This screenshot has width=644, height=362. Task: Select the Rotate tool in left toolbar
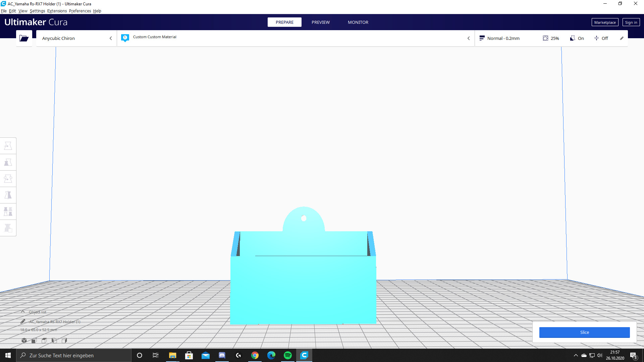click(x=8, y=179)
